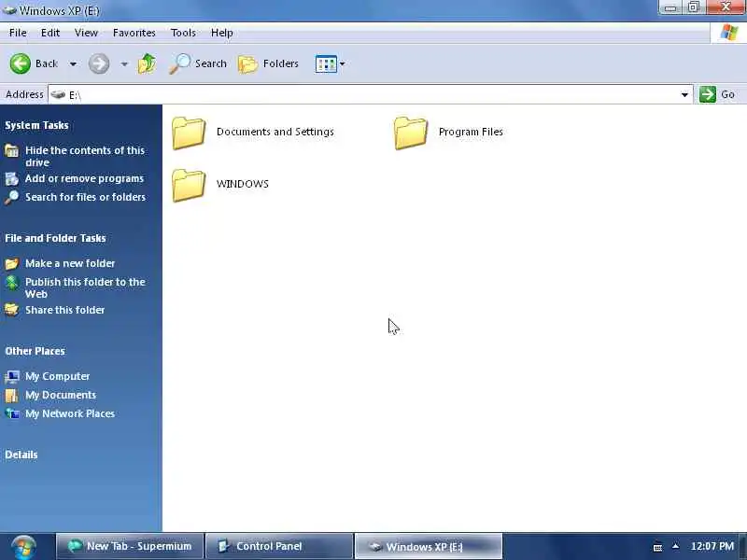Click the Windows flag logo icon

coord(728,33)
